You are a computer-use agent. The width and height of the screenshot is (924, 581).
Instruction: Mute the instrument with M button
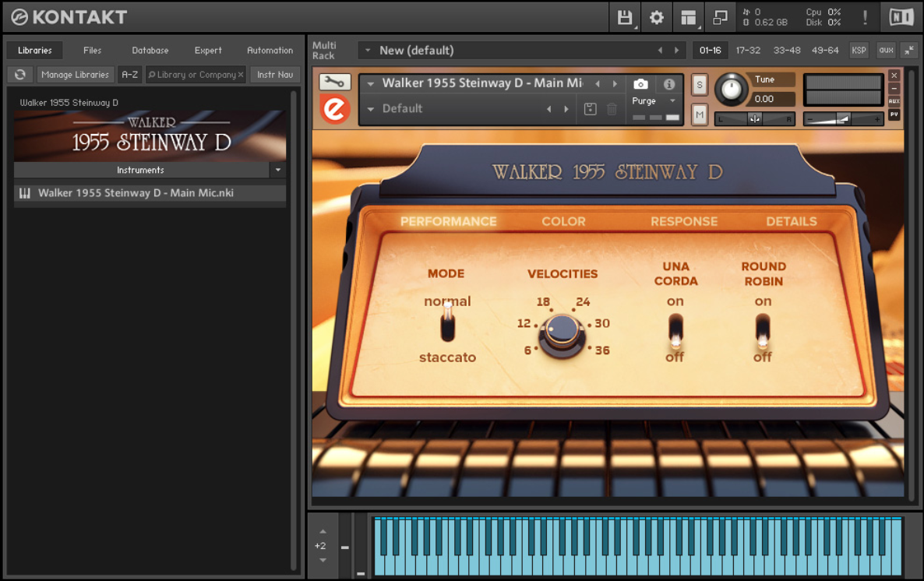(x=700, y=114)
